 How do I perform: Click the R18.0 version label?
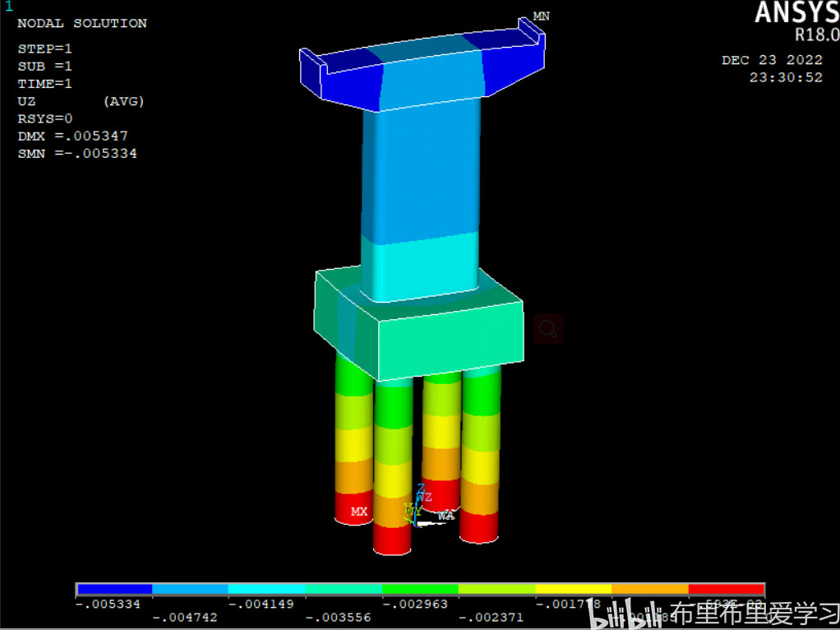tap(816, 35)
